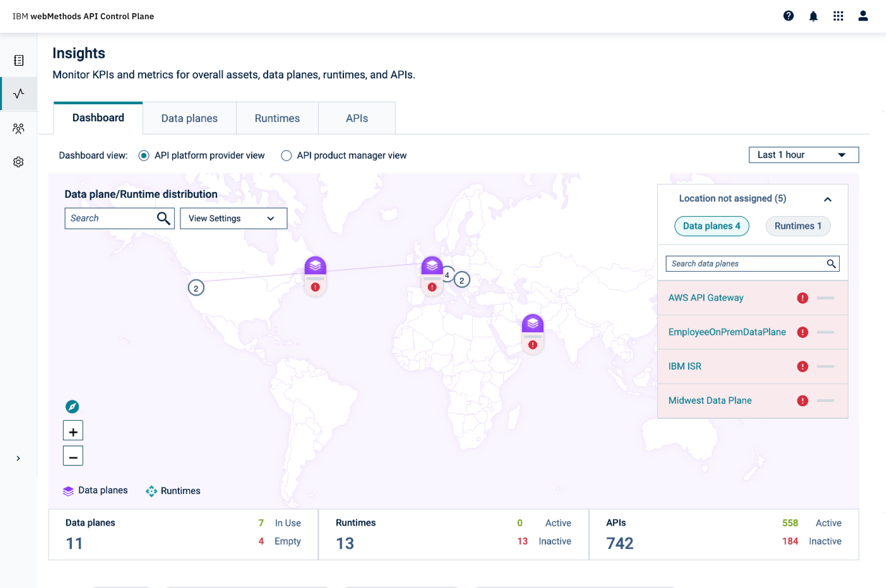Screen dimensions: 886x588
Task: Open the settings gear icon in sidebar
Action: [x=18, y=162]
